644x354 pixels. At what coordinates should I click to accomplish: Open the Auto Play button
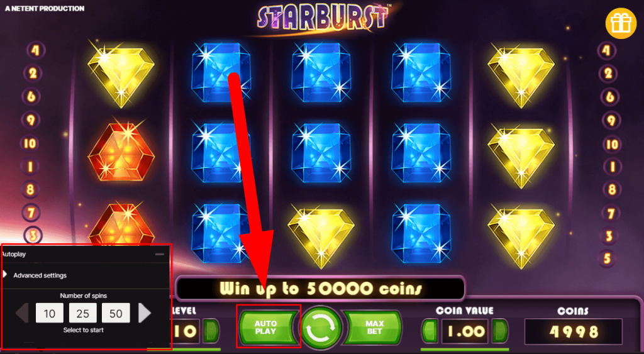(x=267, y=328)
